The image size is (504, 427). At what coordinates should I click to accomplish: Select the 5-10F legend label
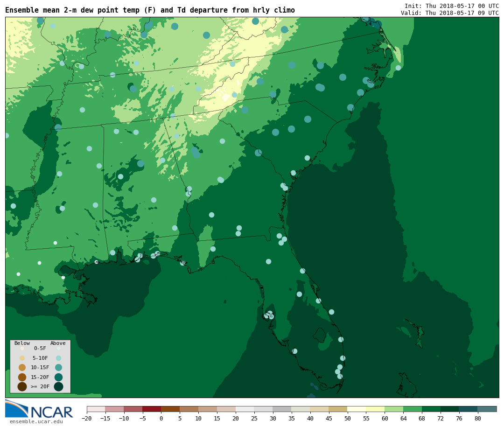click(40, 358)
